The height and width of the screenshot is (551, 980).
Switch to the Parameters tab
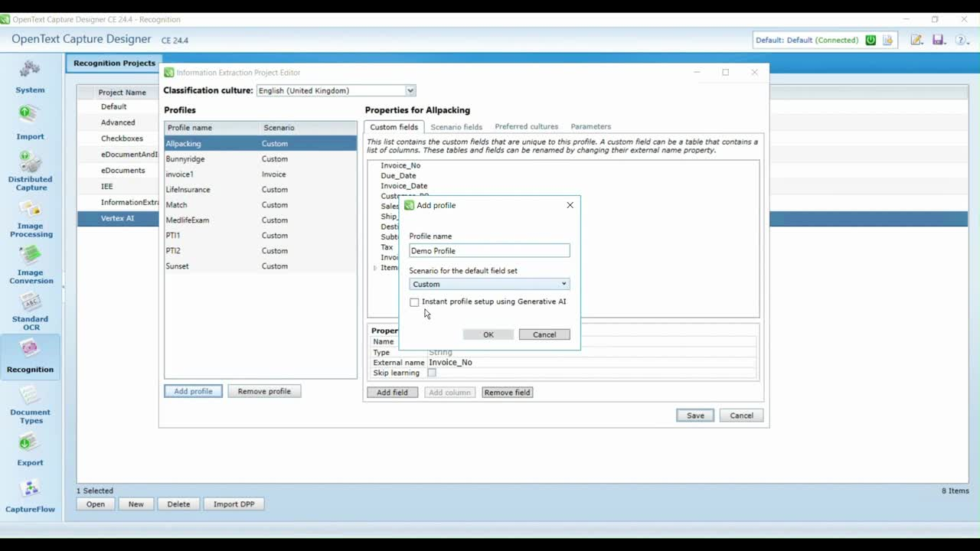pyautogui.click(x=591, y=126)
